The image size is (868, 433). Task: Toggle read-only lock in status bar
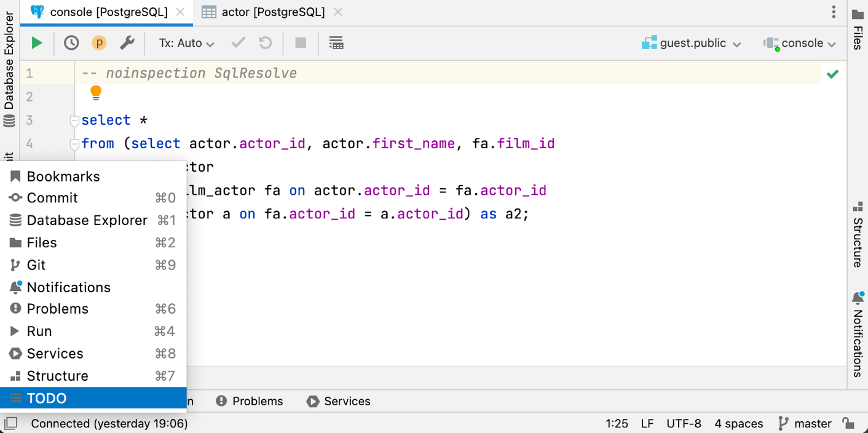pos(848,423)
